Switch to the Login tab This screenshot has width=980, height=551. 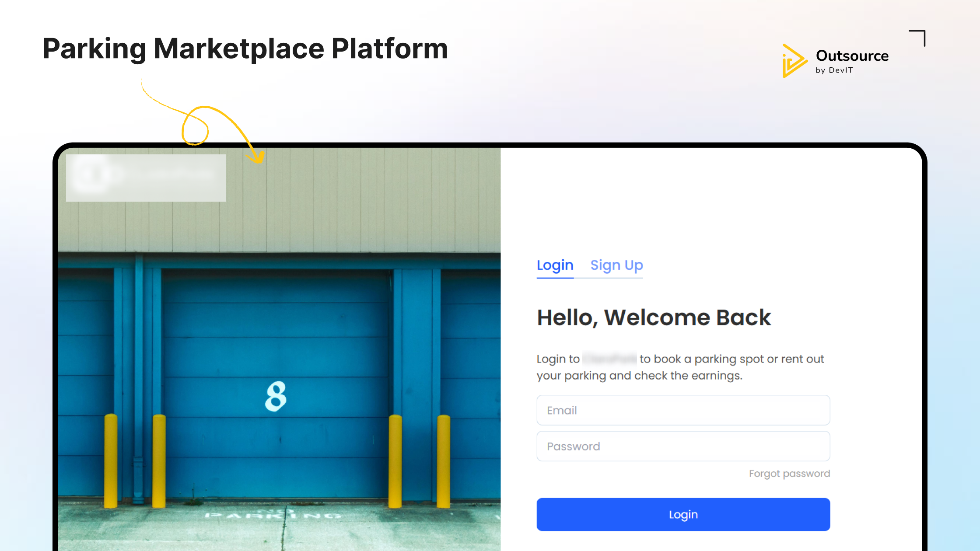point(555,265)
